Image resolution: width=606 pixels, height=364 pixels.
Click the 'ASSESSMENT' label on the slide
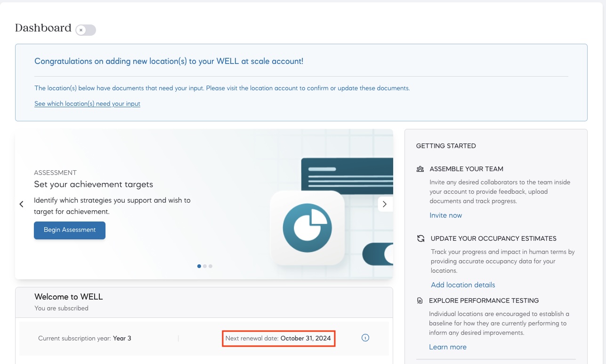coord(55,173)
